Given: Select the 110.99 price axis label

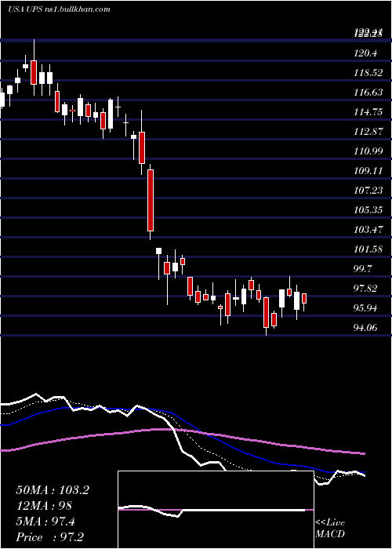Looking at the screenshot, I should [x=368, y=151].
